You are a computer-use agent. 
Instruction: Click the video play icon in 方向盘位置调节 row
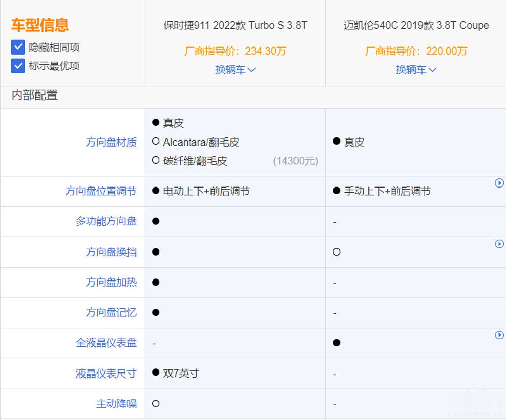point(499,183)
